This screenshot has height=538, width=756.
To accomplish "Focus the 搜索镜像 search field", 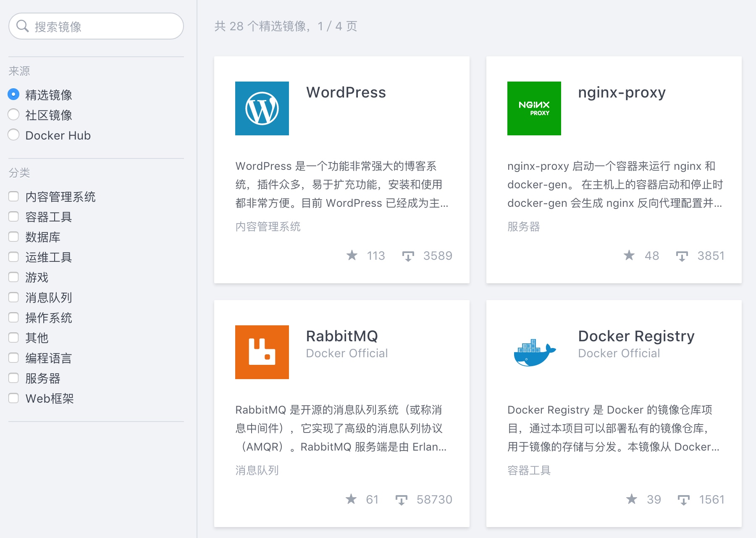I will (96, 26).
